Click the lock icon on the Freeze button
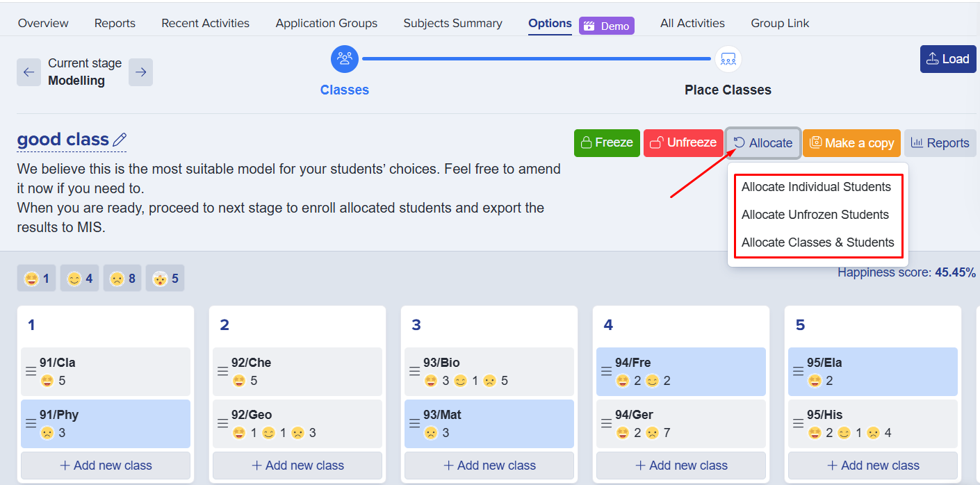Viewport: 980px width, 485px height. (587, 142)
